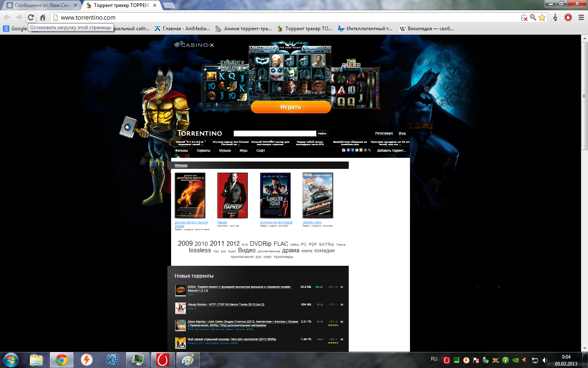Viewport: 588px width, 368px height.
Task: Open the Gangster Squad movie poster
Action: [275, 195]
